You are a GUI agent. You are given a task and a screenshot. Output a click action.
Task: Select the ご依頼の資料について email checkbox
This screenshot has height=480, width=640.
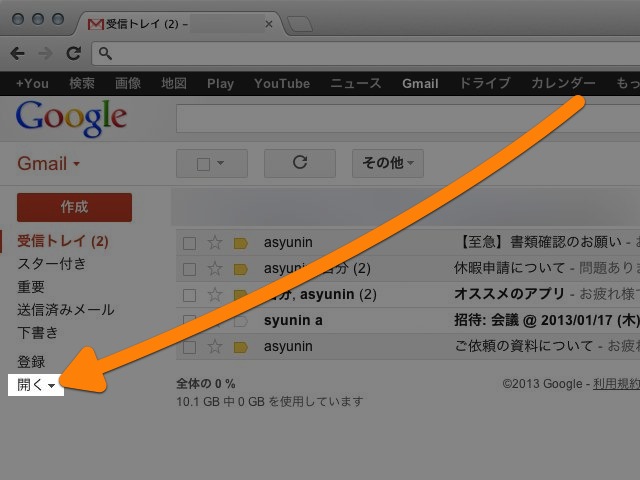(x=189, y=347)
